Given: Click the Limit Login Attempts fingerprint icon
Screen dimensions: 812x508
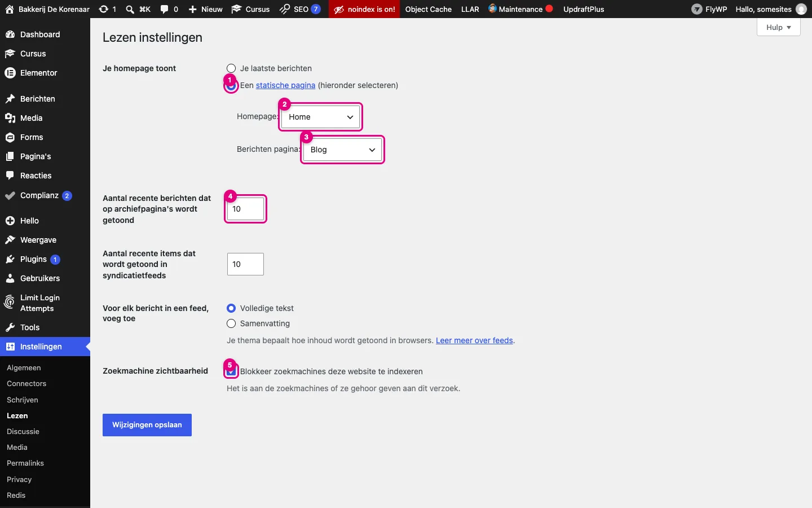Looking at the screenshot, I should point(10,303).
